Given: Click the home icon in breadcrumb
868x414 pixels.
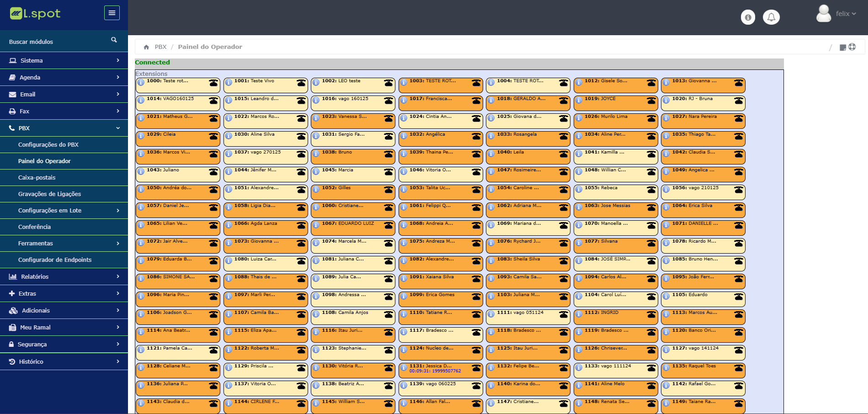Looking at the screenshot, I should [146, 47].
